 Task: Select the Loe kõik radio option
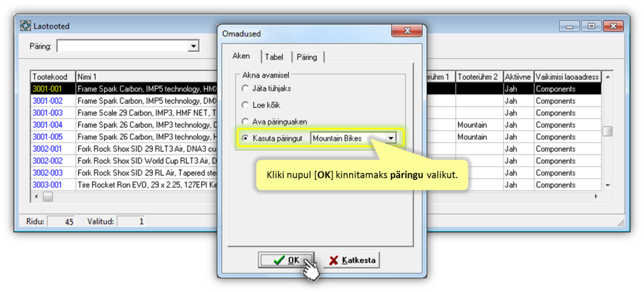tap(246, 105)
